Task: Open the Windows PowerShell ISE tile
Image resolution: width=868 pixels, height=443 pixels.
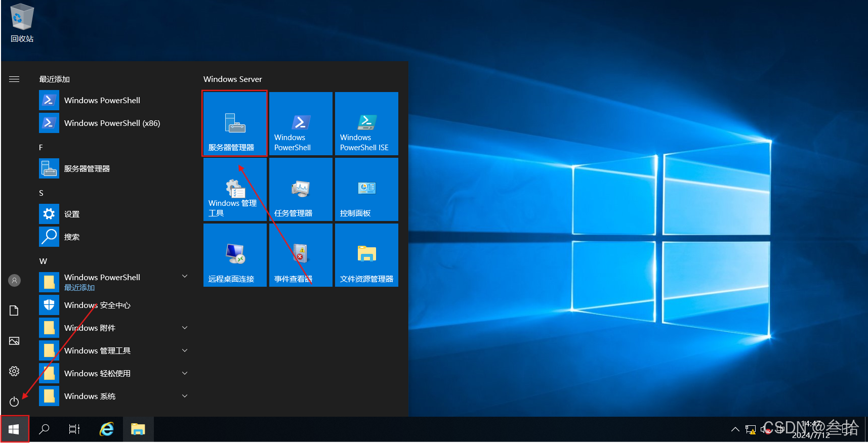Action: click(366, 123)
